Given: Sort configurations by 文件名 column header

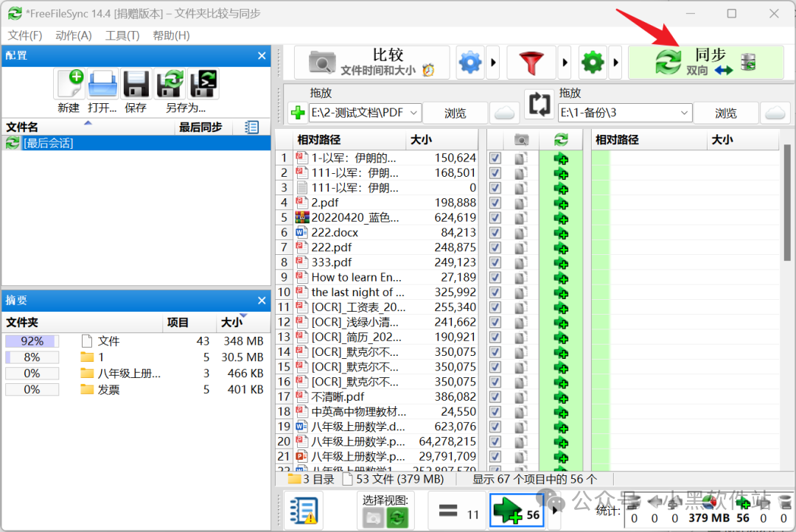Looking at the screenshot, I should (88, 127).
